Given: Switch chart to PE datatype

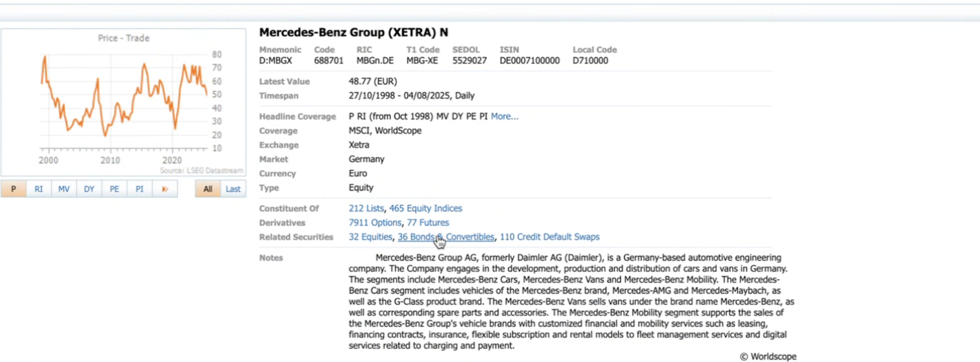Looking at the screenshot, I should tap(114, 189).
